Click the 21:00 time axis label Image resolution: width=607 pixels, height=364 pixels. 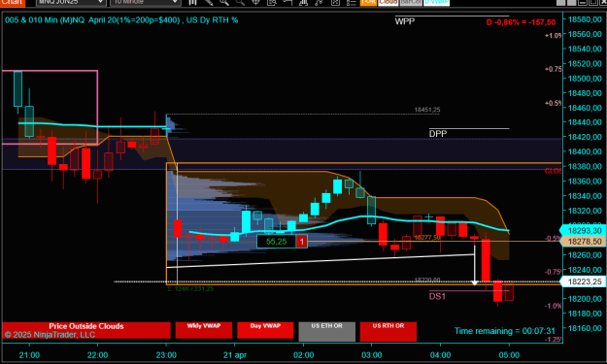click(x=29, y=355)
